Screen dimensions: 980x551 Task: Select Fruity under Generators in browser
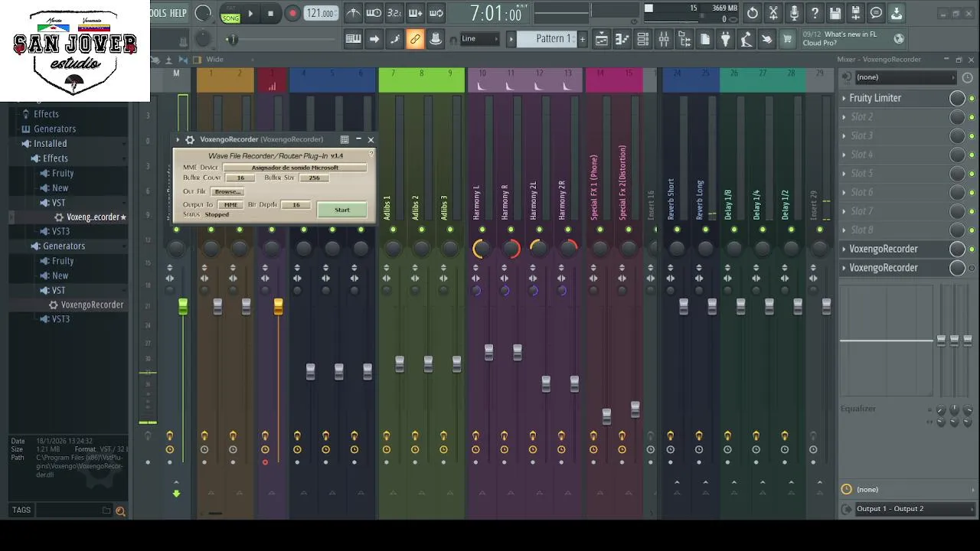pos(63,261)
